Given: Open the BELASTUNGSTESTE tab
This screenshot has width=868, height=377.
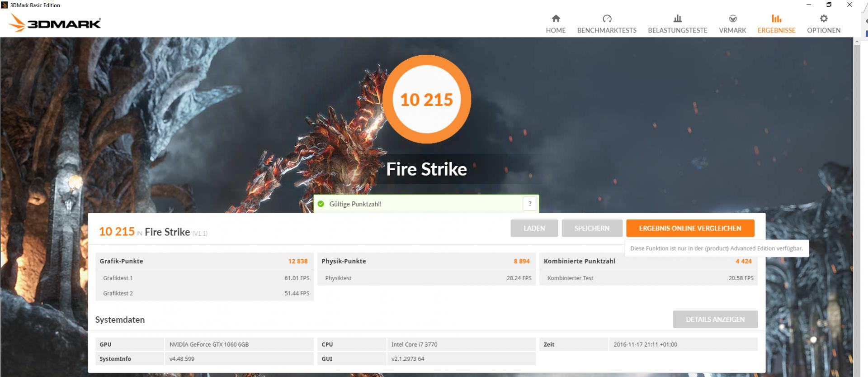Looking at the screenshot, I should (677, 24).
